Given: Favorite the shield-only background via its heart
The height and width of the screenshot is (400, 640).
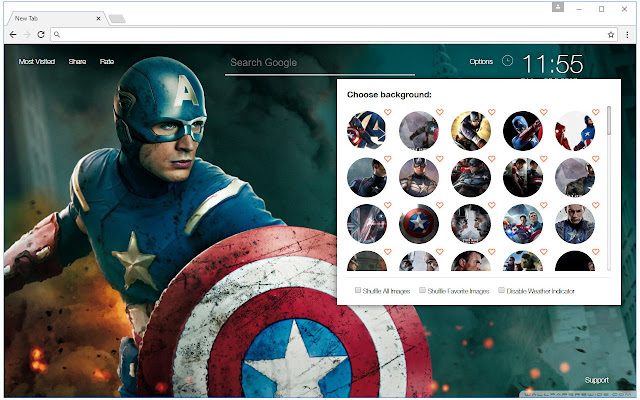Looking at the screenshot, I should (440, 205).
